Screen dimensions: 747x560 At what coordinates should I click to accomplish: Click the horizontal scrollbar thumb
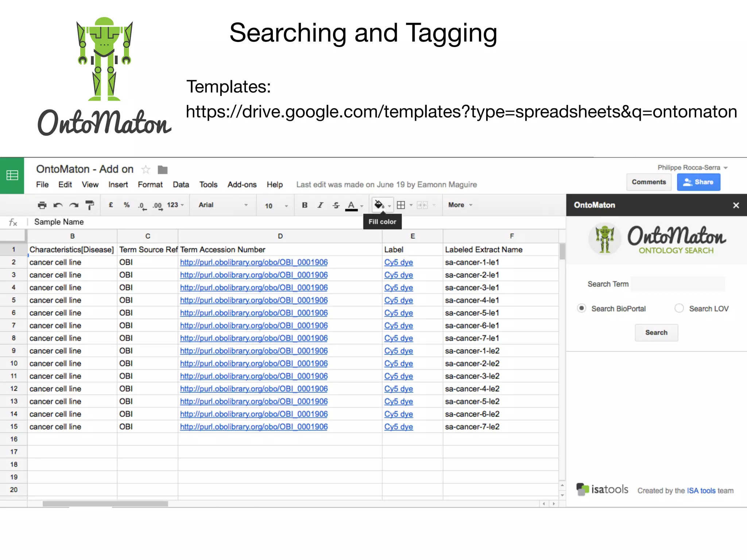pos(105,504)
